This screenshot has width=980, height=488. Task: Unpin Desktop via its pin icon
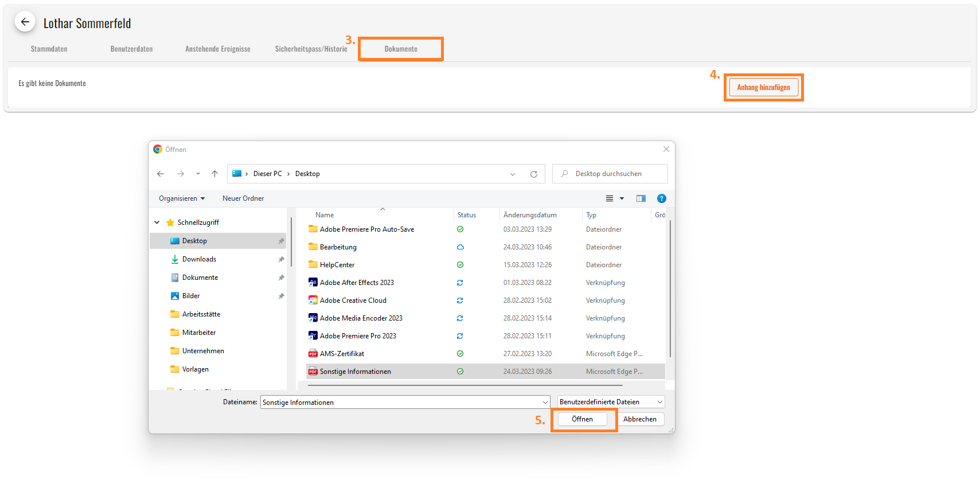281,241
